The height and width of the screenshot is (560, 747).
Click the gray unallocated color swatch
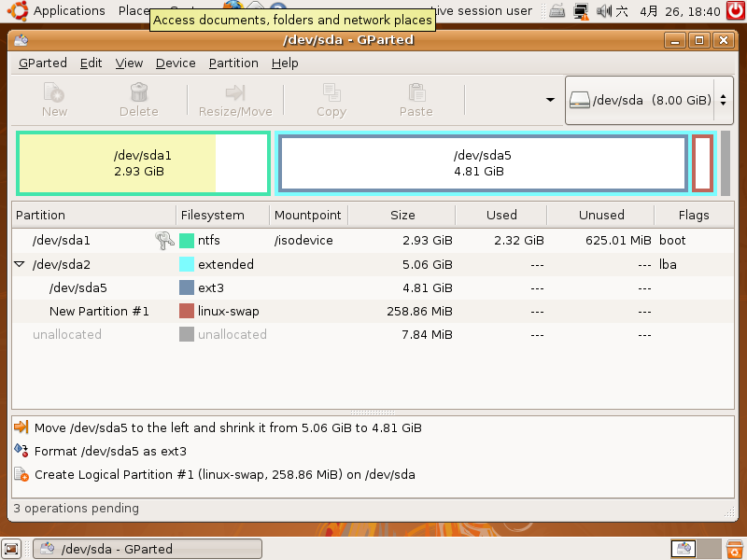point(186,334)
